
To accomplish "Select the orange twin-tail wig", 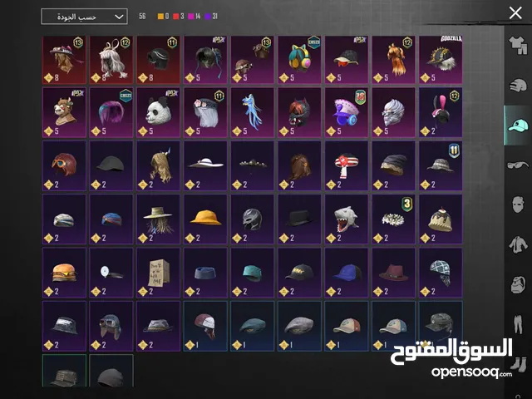I will pos(393,60).
